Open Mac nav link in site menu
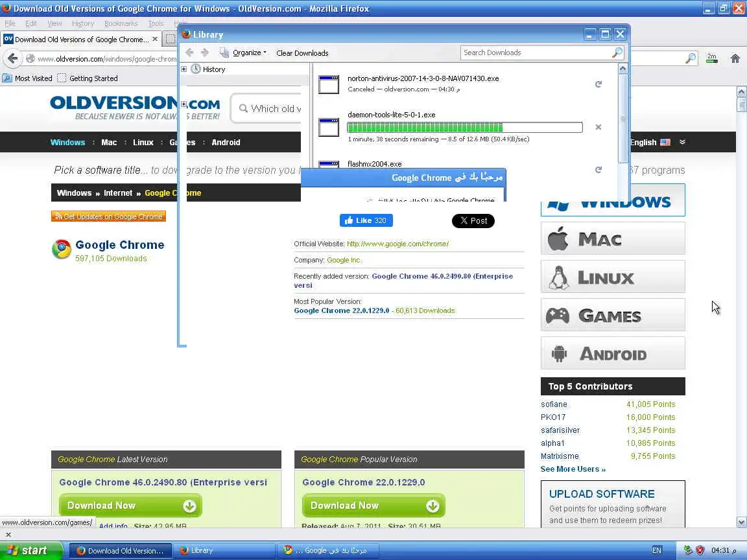Image resolution: width=747 pixels, height=560 pixels. coord(109,143)
